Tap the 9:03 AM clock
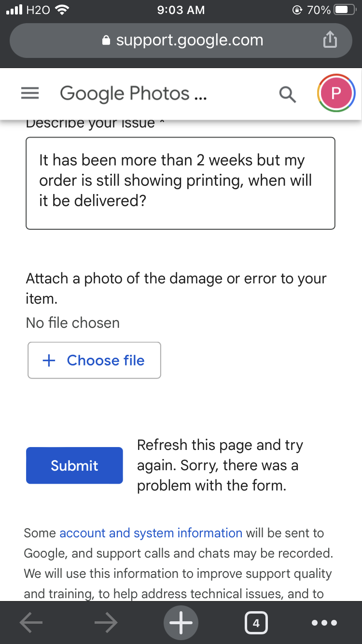 [x=181, y=10]
